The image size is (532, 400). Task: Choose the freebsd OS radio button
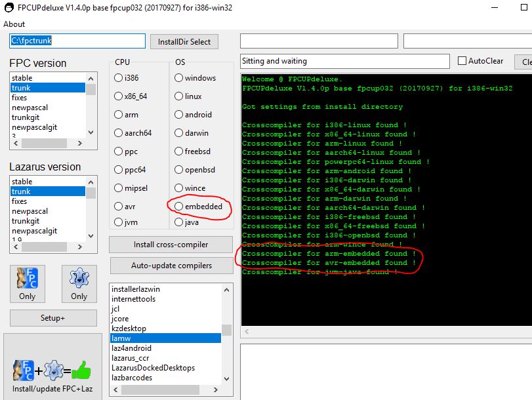coord(178,151)
